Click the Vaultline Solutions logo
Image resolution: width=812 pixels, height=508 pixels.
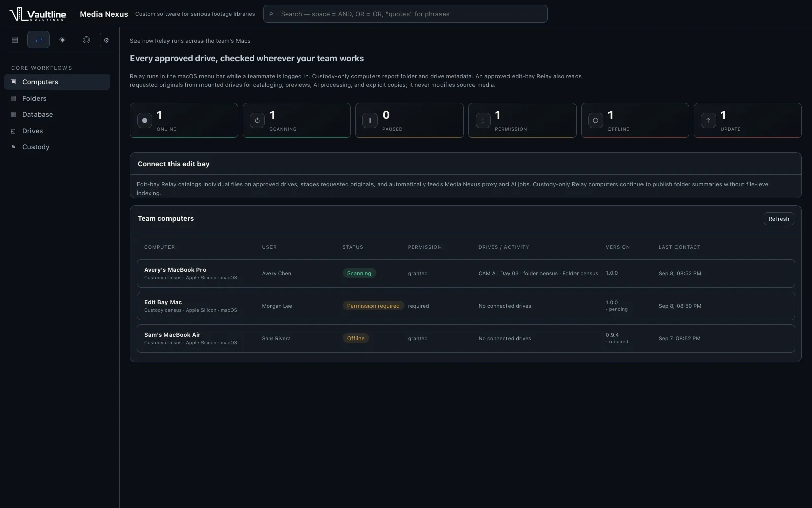click(x=38, y=14)
